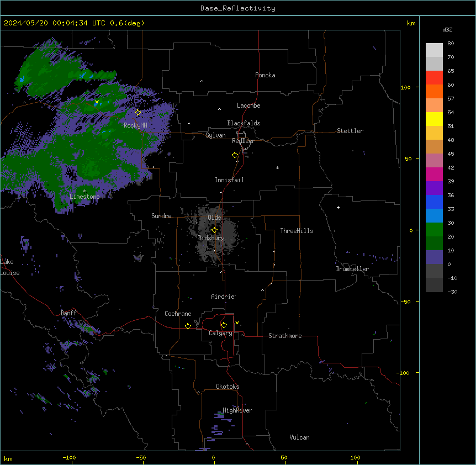
Task: Click the magenta 42 dBZ color swatch
Action: click(x=434, y=174)
